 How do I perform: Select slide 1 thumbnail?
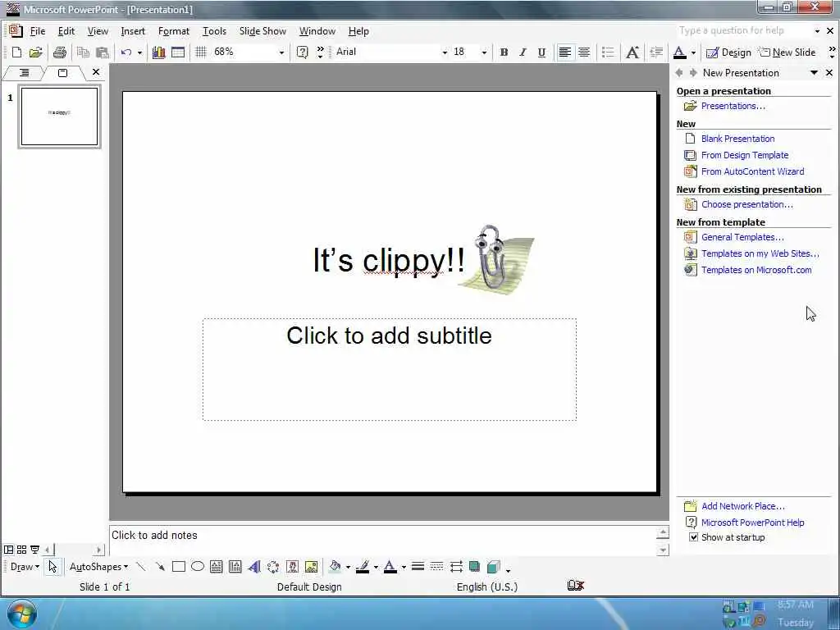click(x=59, y=116)
